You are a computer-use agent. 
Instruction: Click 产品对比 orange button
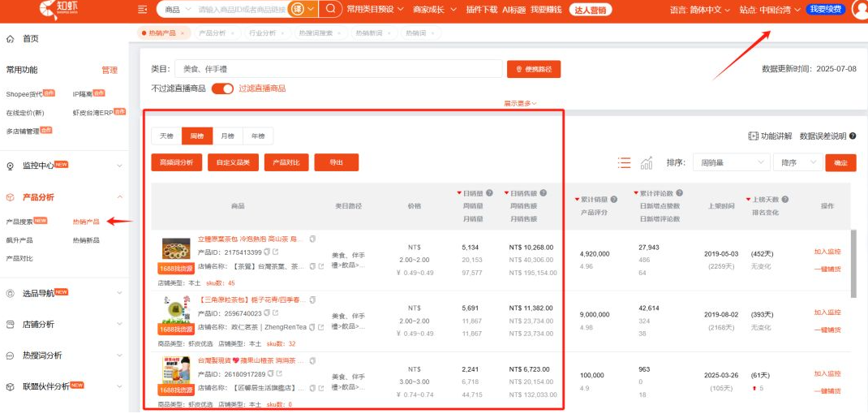(x=286, y=163)
